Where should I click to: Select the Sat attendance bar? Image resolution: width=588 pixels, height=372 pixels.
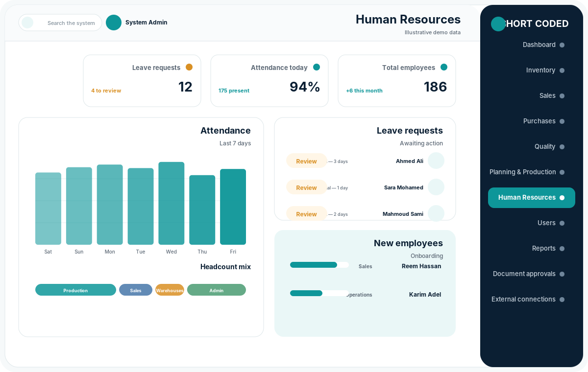[48, 209]
